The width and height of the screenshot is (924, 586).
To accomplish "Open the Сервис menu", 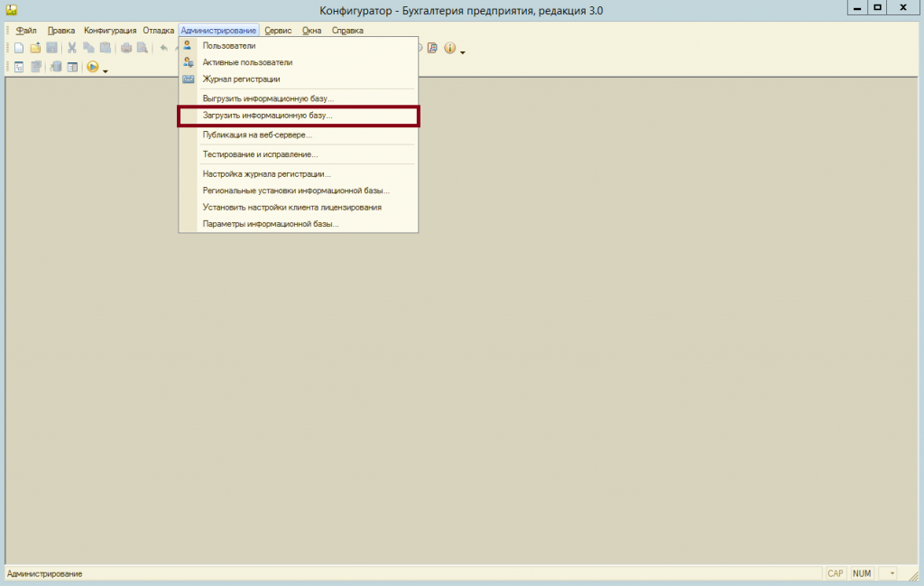I will 278,31.
